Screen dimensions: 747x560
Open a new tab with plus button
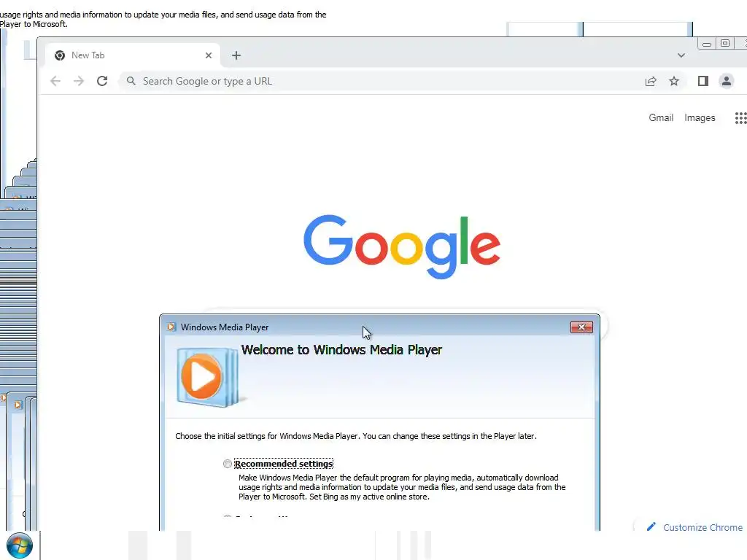coord(236,55)
